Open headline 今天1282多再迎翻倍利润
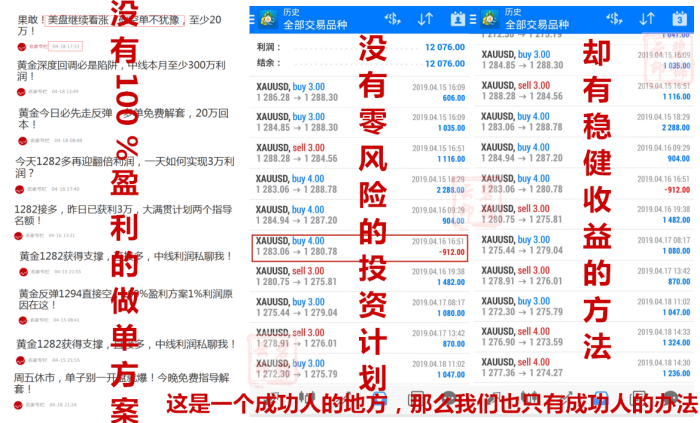Viewport: 700px width, 423px height. click(x=125, y=167)
